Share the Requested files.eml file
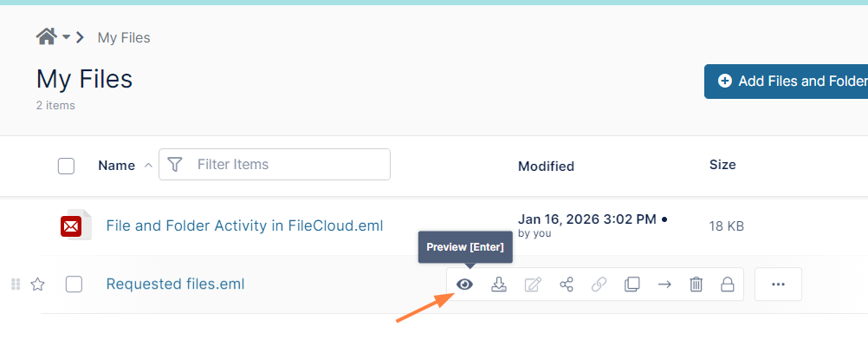868x353 pixels. point(567,284)
